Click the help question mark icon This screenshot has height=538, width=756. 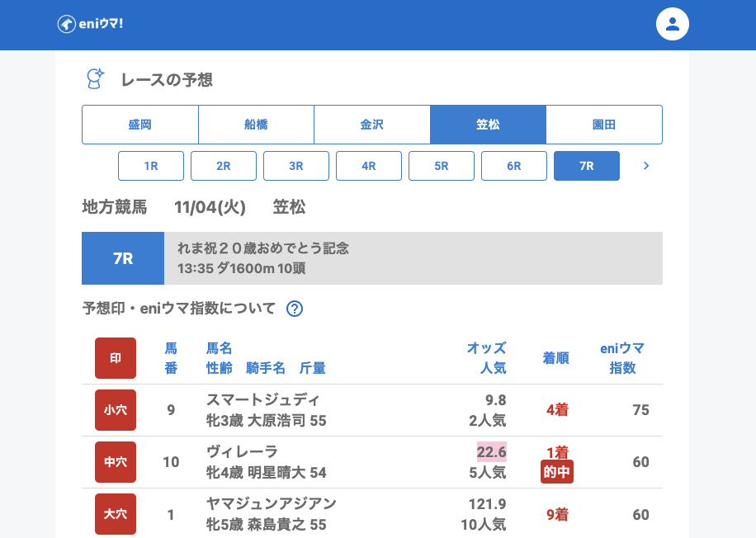[295, 309]
